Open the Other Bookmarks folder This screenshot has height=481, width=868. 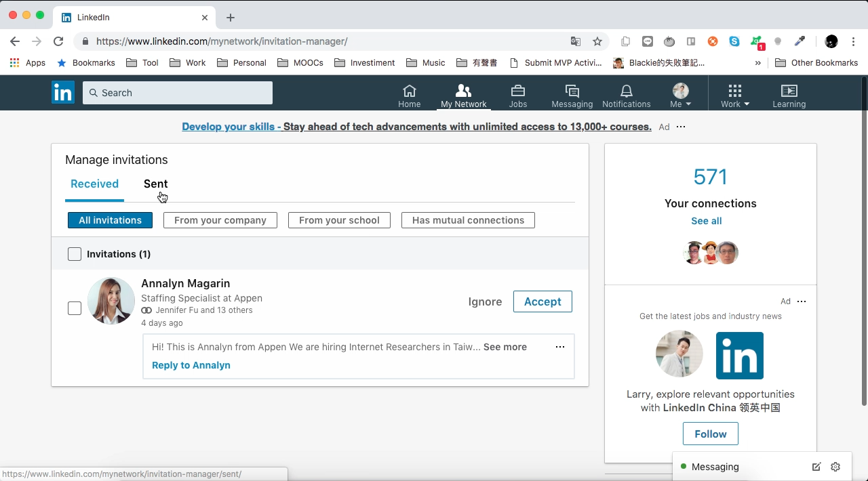pos(816,63)
